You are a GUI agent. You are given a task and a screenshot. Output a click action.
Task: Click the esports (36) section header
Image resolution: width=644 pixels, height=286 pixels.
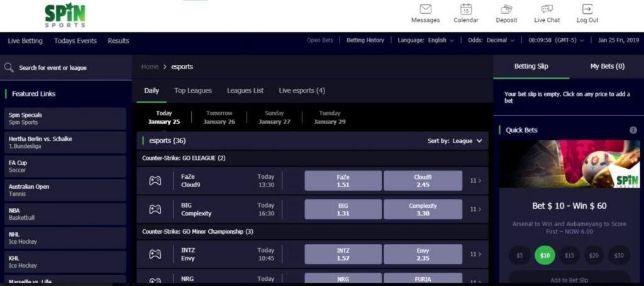(x=313, y=140)
